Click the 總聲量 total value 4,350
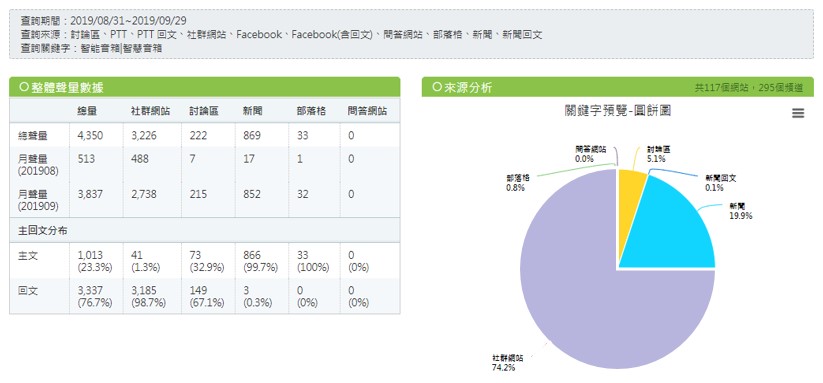Viewport: 823px width, 383px height. click(90, 136)
